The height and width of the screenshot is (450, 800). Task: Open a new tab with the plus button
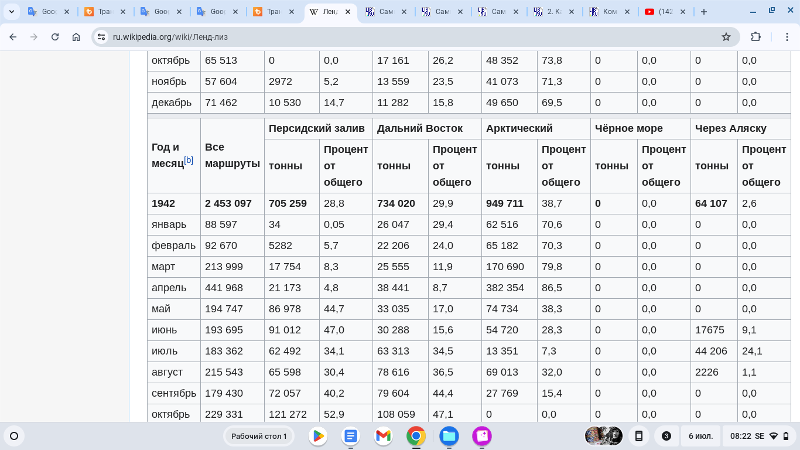tap(704, 12)
